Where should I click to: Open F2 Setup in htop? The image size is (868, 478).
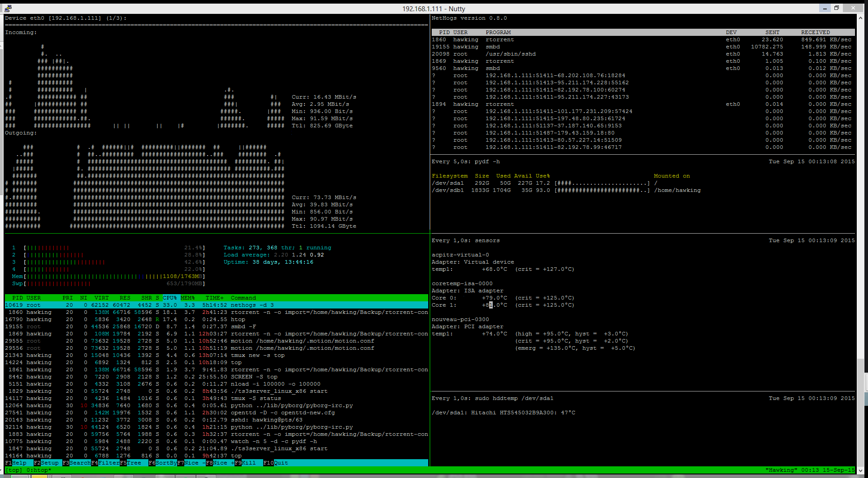tap(49, 463)
